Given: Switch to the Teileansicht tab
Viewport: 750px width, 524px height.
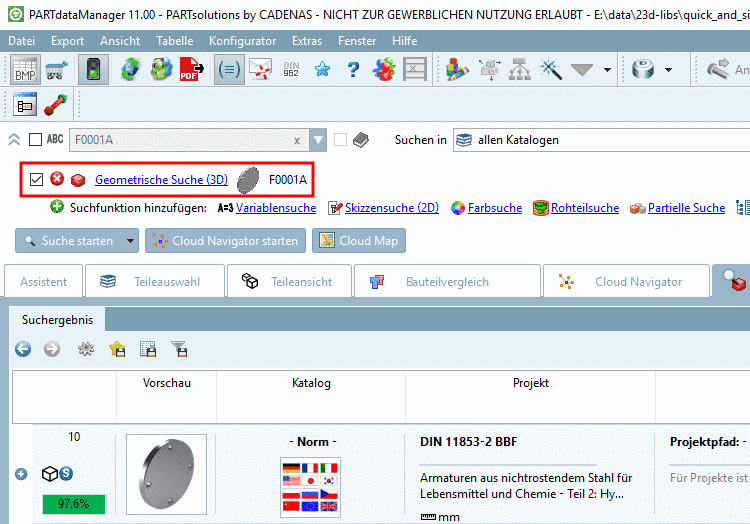Looking at the screenshot, I should tap(290, 282).
